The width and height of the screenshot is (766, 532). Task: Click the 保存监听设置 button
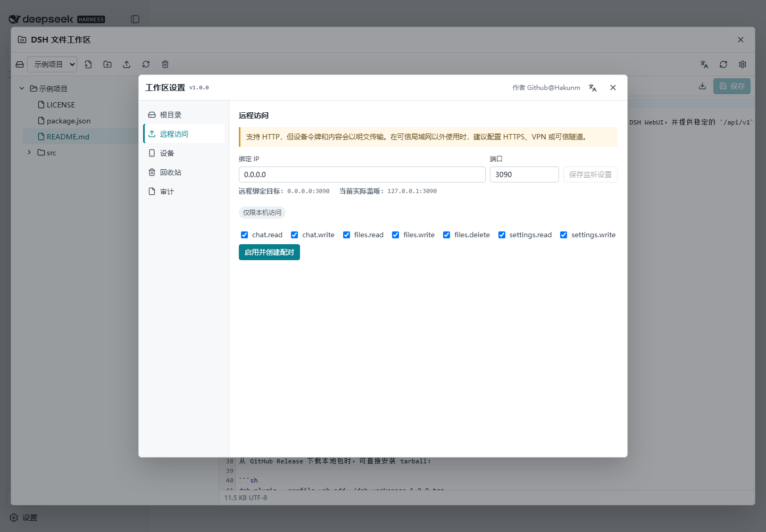click(x=590, y=174)
